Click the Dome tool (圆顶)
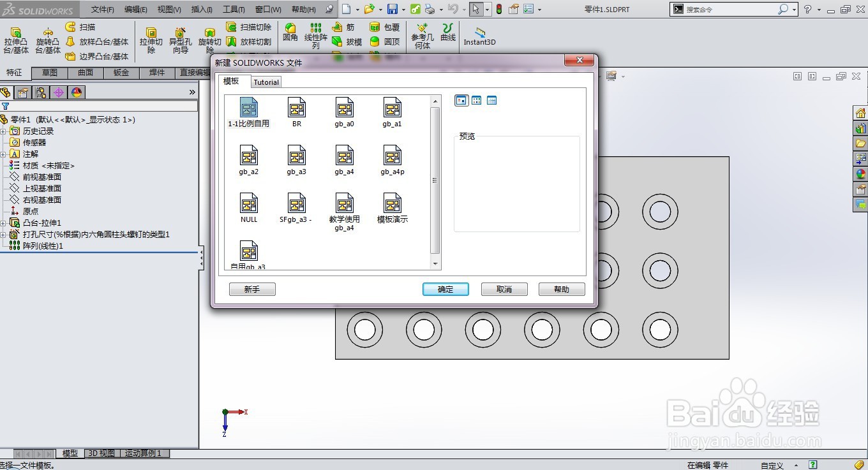Image resolution: width=868 pixels, height=470 pixels. tap(385, 42)
